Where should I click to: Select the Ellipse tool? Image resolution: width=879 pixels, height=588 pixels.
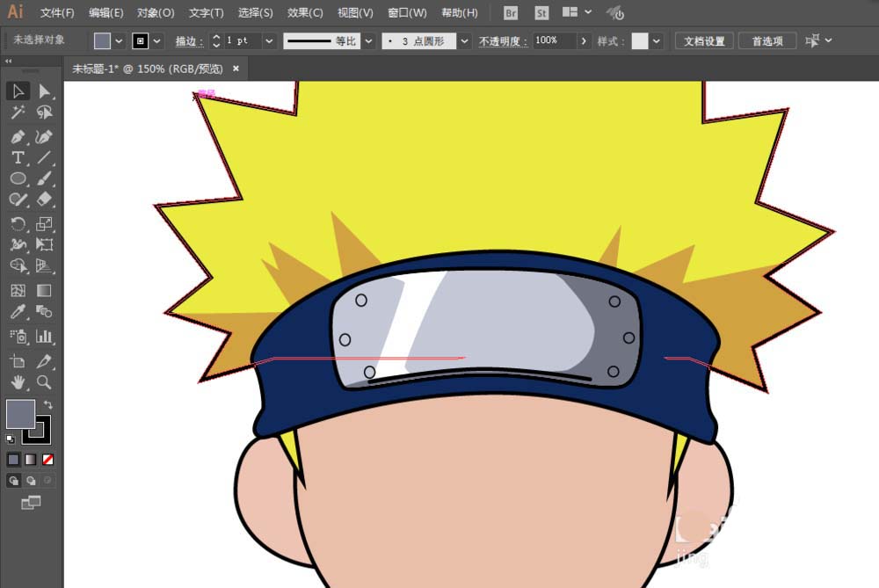click(x=18, y=178)
